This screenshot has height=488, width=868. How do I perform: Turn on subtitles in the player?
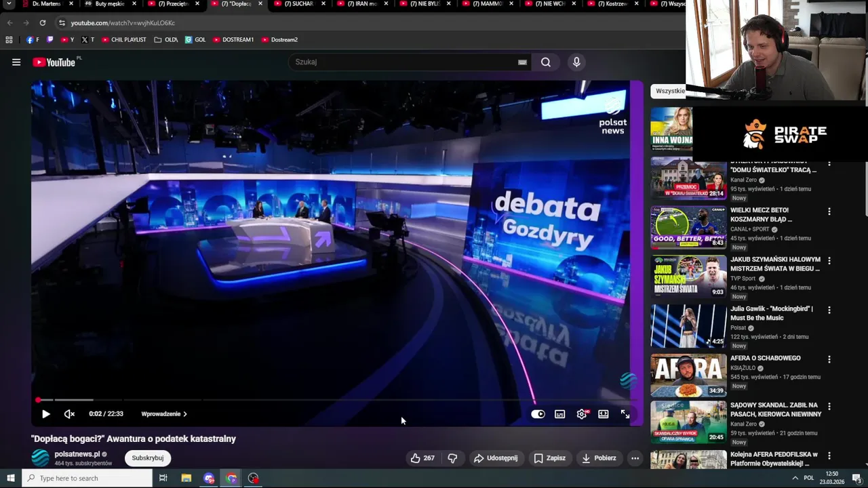pyautogui.click(x=560, y=414)
